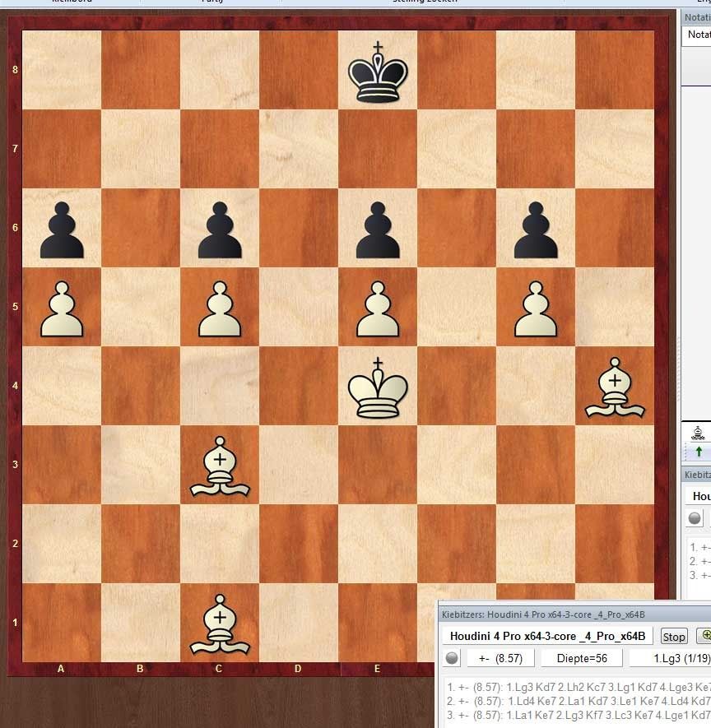The width and height of the screenshot is (711, 728).
Task: Click the green plus icon beside Stop
Action: 704,636
